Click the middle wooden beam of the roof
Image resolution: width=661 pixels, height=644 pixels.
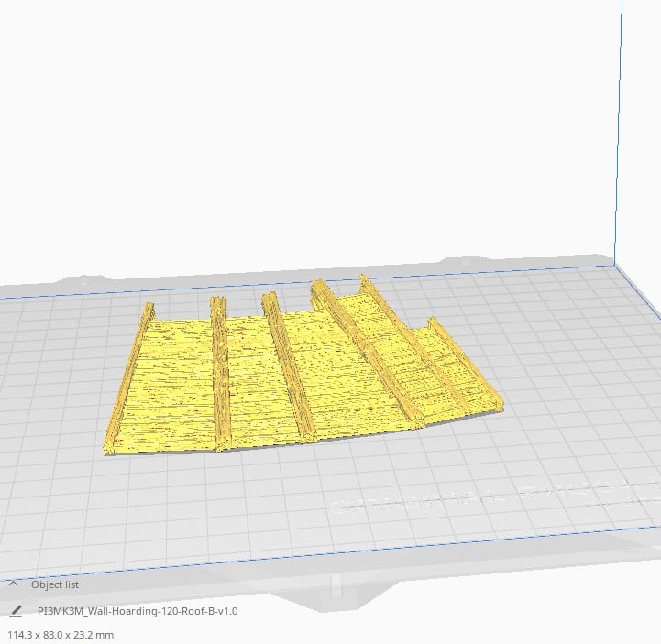click(289, 366)
